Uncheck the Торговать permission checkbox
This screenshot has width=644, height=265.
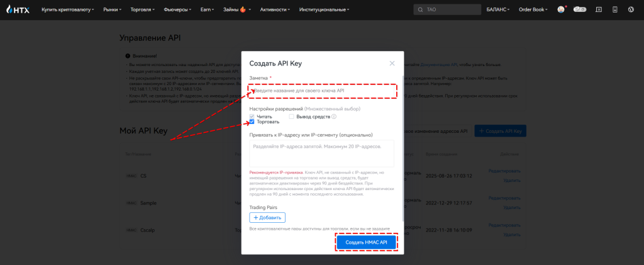[x=252, y=122]
